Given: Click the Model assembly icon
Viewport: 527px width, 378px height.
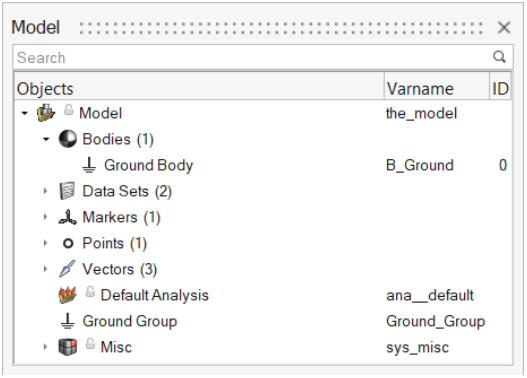Looking at the screenshot, I should [x=46, y=113].
